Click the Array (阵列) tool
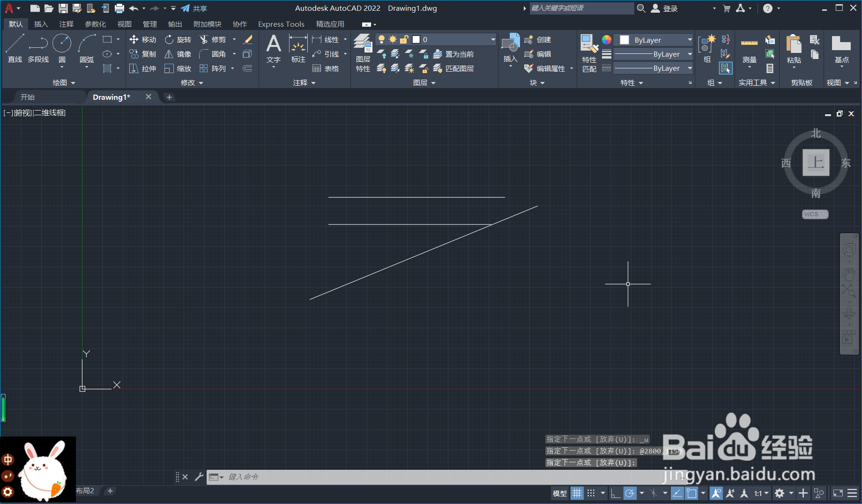This screenshot has width=862, height=504. pyautogui.click(x=213, y=69)
